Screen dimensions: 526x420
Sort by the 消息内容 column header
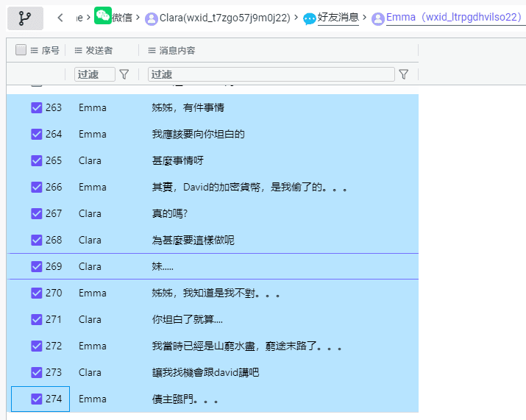(177, 51)
